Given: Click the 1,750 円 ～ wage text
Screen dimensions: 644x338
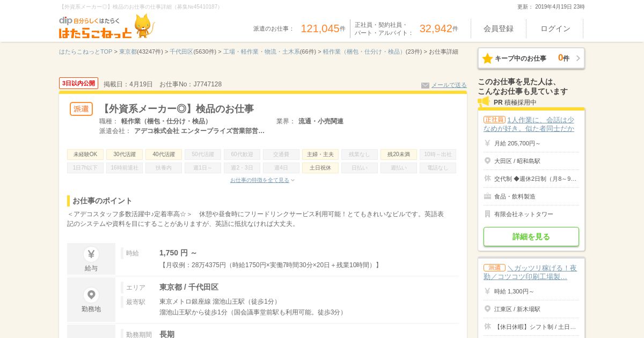Looking at the screenshot, I should click(178, 253).
